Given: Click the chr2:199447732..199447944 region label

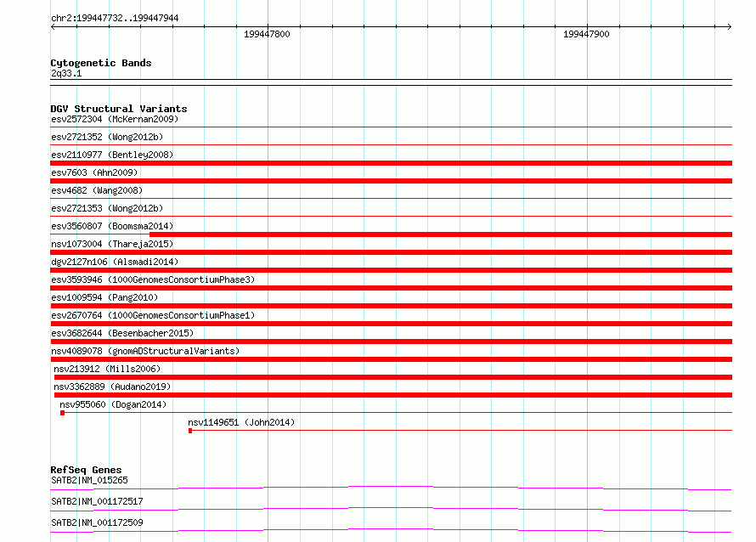Looking at the screenshot, I should 115,18.
